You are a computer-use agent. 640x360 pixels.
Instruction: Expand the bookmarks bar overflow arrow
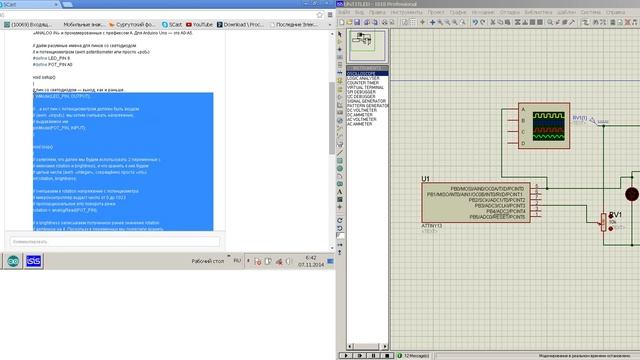(330, 24)
